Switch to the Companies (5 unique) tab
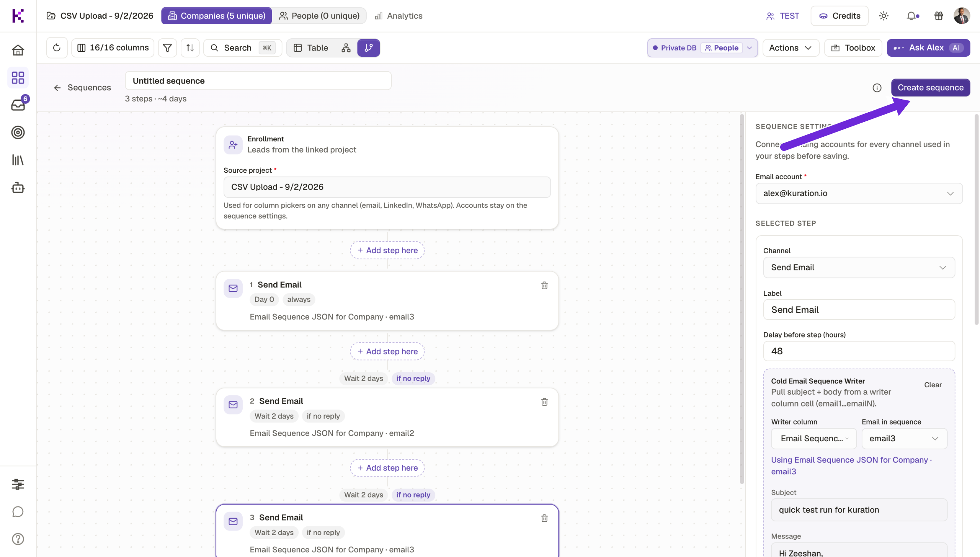 tap(217, 16)
